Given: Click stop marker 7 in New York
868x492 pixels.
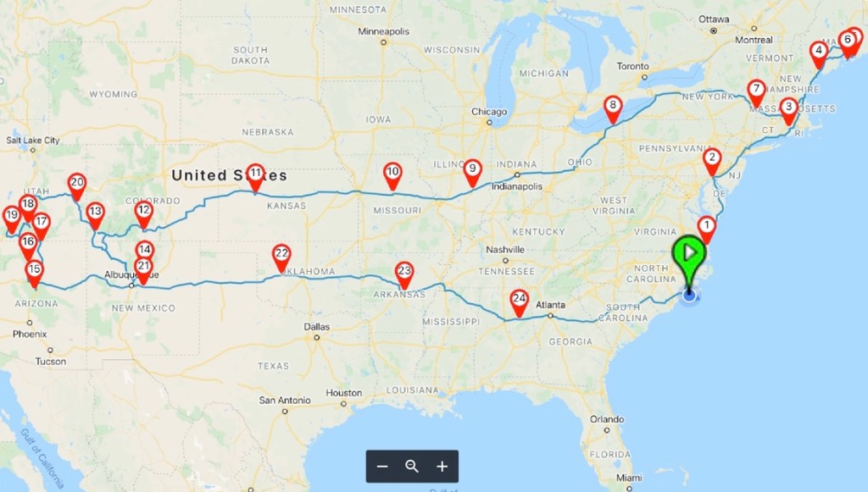Looking at the screenshot, I should tap(756, 93).
